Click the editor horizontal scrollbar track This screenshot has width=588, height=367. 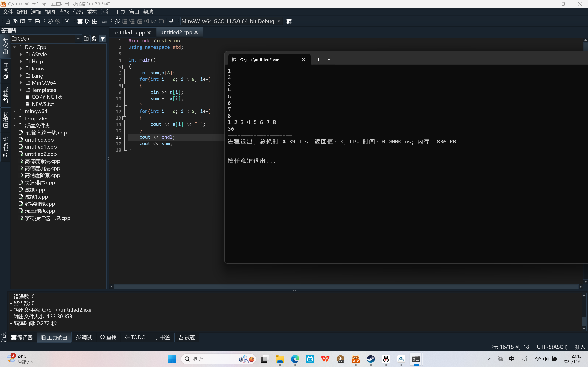(x=340, y=287)
